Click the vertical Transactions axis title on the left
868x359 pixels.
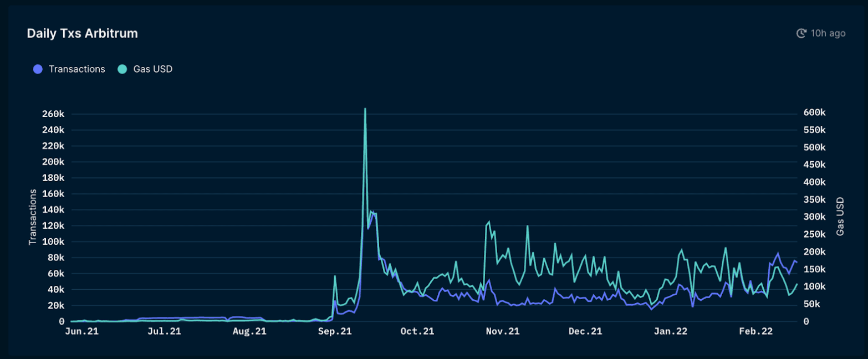click(x=33, y=217)
